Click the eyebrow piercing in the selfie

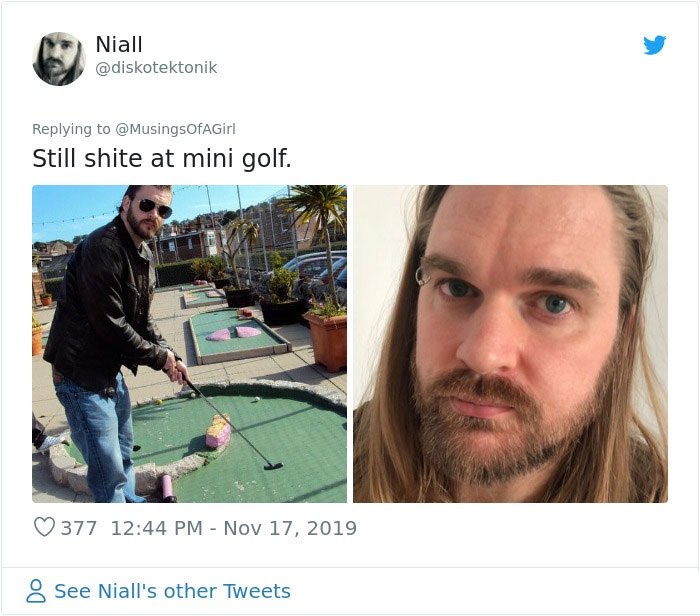[x=421, y=275]
